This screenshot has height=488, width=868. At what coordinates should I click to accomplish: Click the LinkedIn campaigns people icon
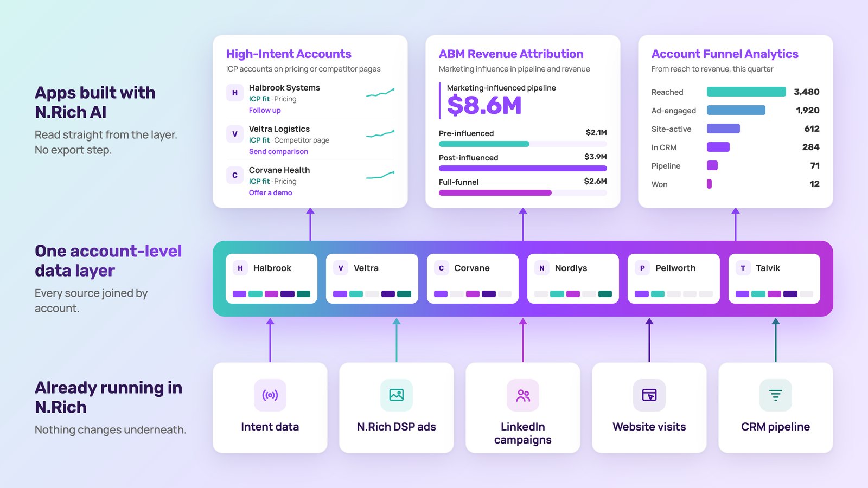523,395
